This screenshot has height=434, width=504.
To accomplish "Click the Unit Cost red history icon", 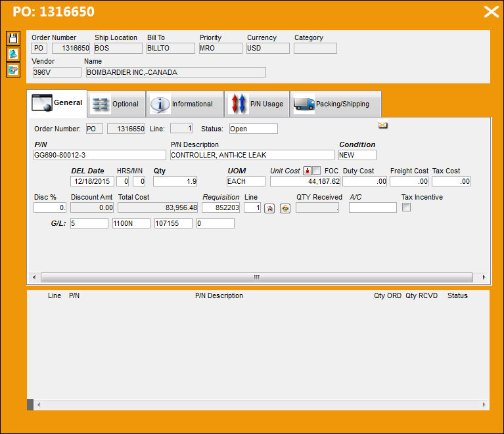I will click(308, 171).
